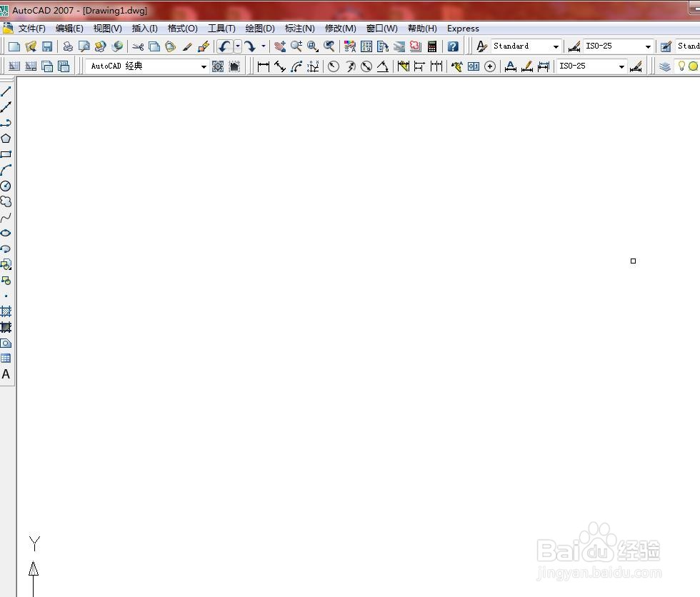Click the Open drawing icon
The height and width of the screenshot is (597, 700).
[x=31, y=46]
